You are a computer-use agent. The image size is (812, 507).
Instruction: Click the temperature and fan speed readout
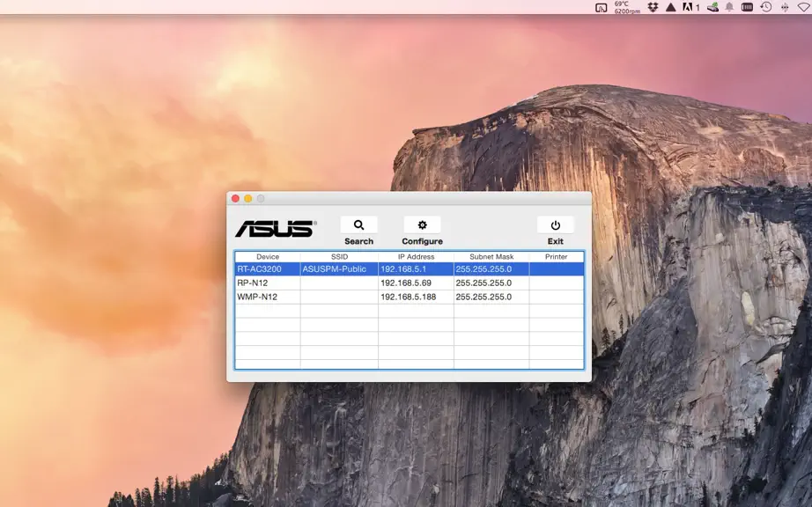tap(627, 7)
